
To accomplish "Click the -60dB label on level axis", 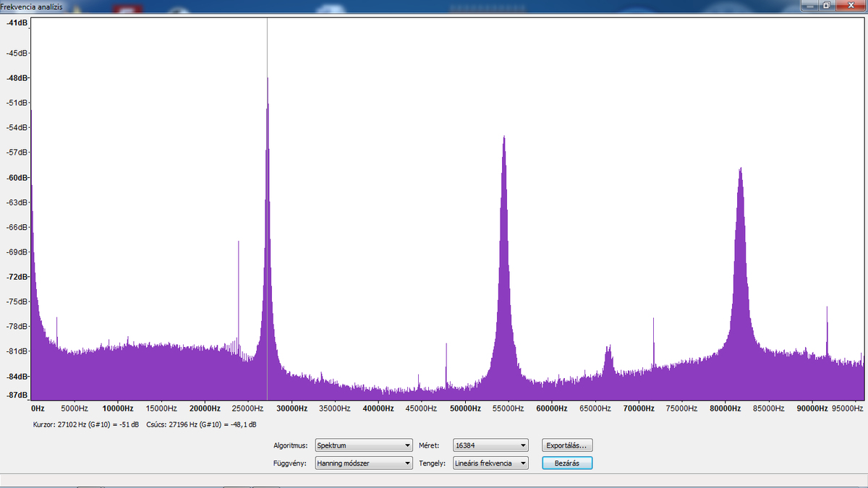I will coord(17,177).
